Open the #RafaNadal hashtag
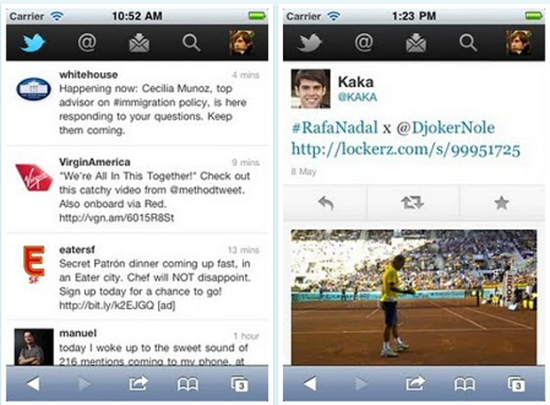 (x=335, y=128)
